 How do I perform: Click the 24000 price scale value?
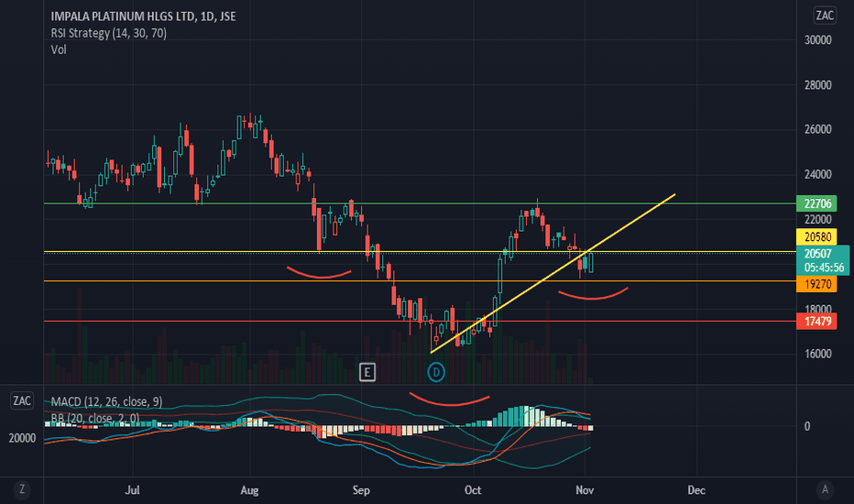818,174
